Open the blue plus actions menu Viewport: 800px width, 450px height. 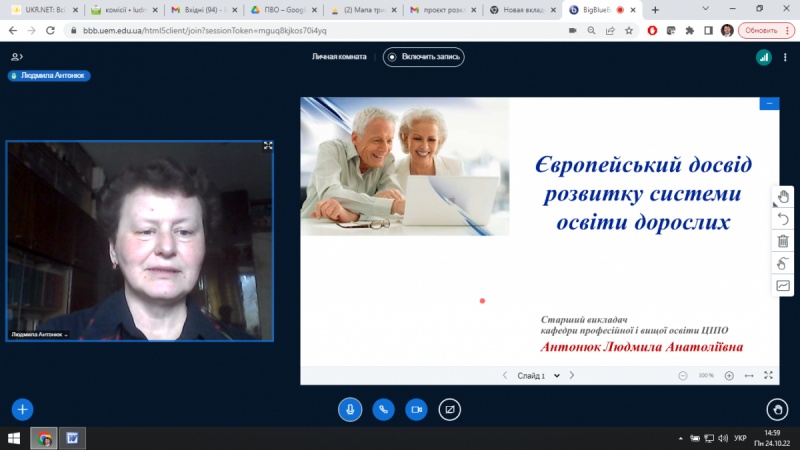point(22,409)
